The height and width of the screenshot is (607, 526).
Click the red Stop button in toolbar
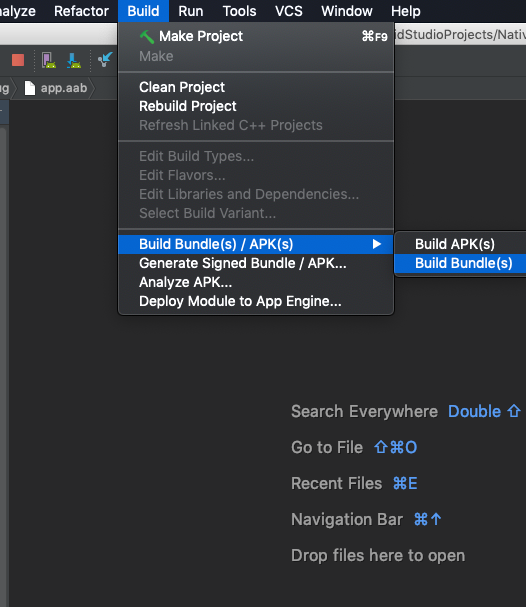[x=18, y=60]
